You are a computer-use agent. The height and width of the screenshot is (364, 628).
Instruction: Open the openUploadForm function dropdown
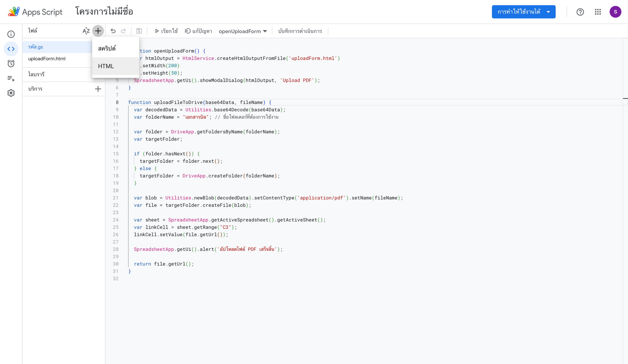[243, 31]
